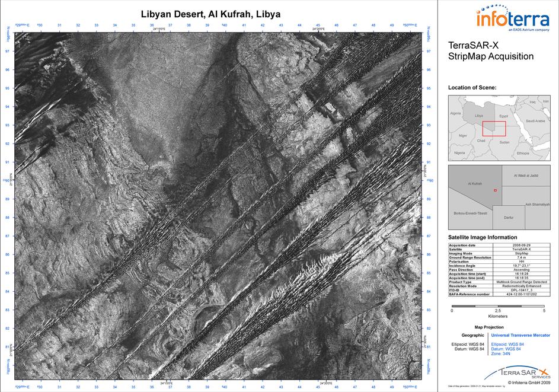Click the 'Universal Transverse Mercator' projection text
This screenshot has width=559, height=392.
[x=516, y=335]
